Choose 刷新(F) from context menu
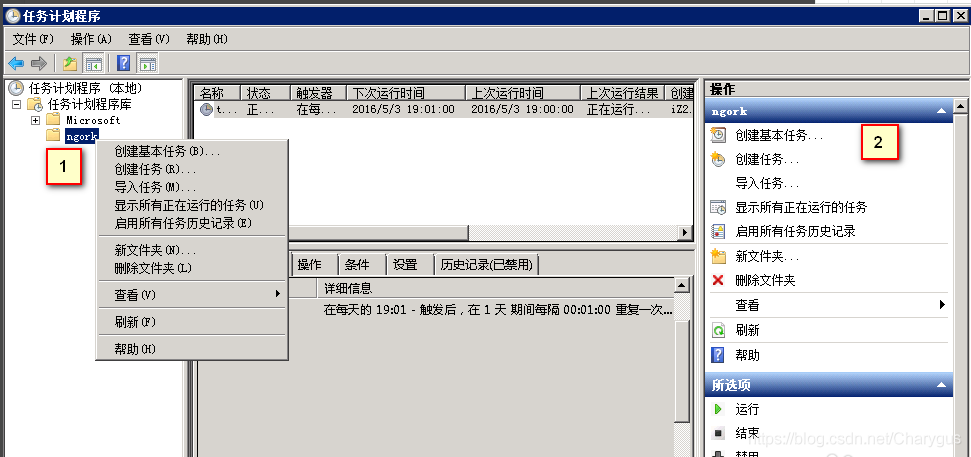The image size is (971, 457). (x=192, y=322)
